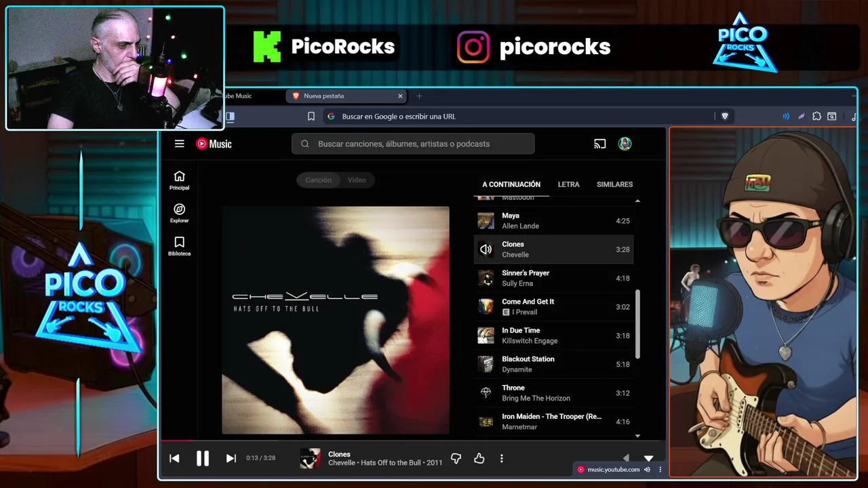Bookmark this page in the address bar
The height and width of the screenshot is (488, 868).
[x=311, y=116]
